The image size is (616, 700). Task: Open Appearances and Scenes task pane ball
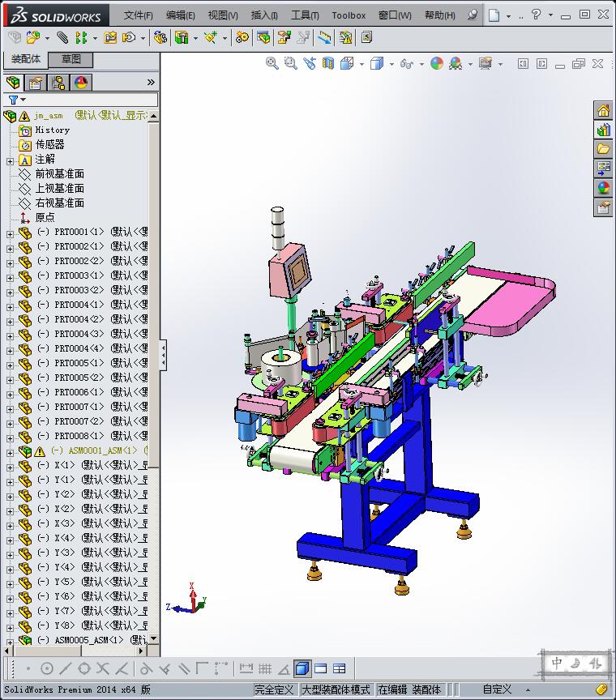click(x=603, y=188)
